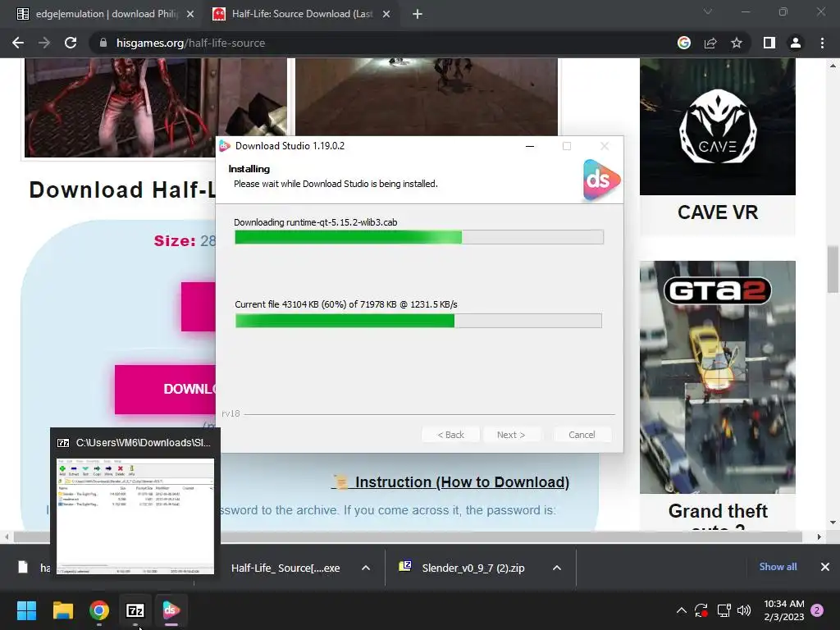Click the Next > installer button
This screenshot has width=840, height=630.
[511, 435]
